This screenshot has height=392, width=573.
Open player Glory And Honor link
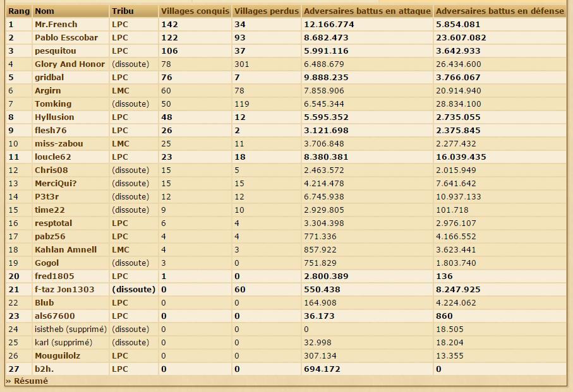coord(69,64)
